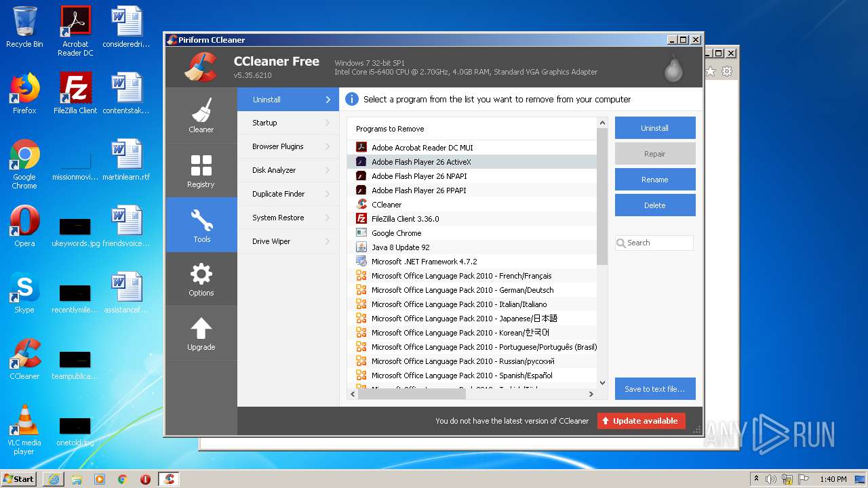Viewport: 868px width, 488px height.
Task: Click the horizontal scrollbar left arrow
Action: click(x=353, y=394)
